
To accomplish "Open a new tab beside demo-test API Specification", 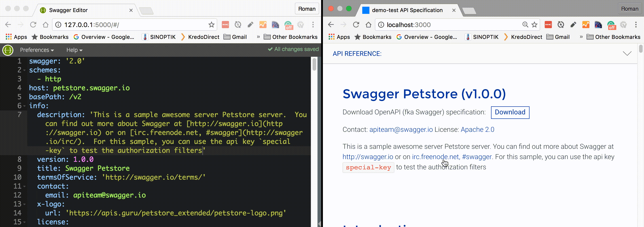I will [x=469, y=11].
